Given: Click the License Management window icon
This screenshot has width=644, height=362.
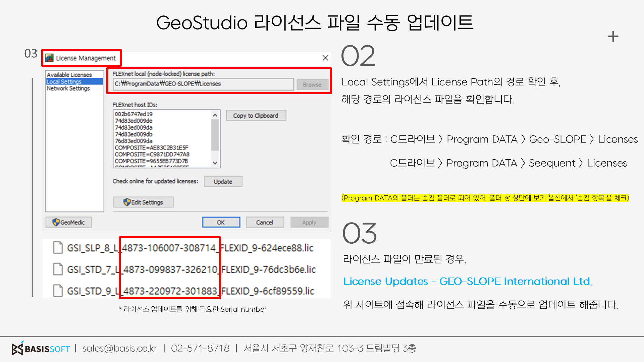Looking at the screenshot, I should tap(49, 58).
